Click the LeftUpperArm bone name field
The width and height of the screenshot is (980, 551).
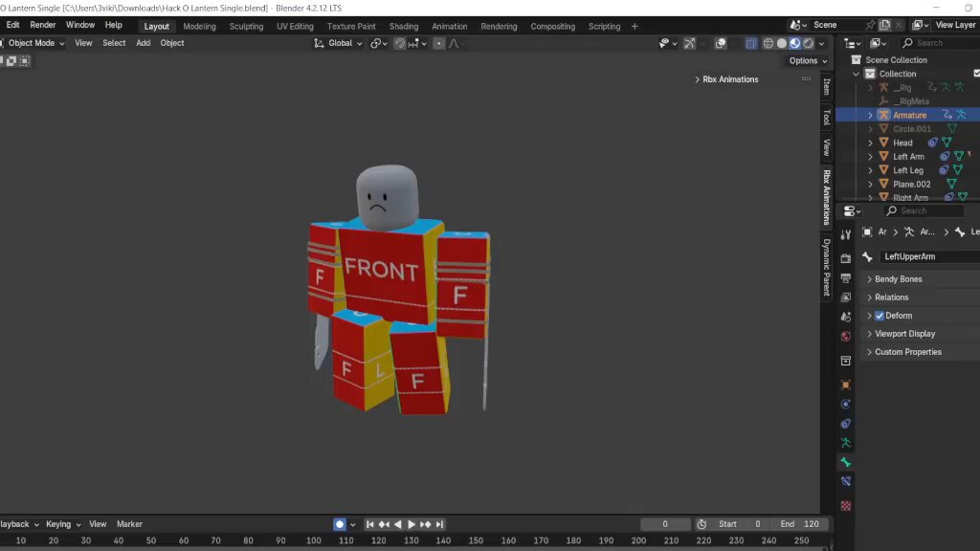pos(930,256)
